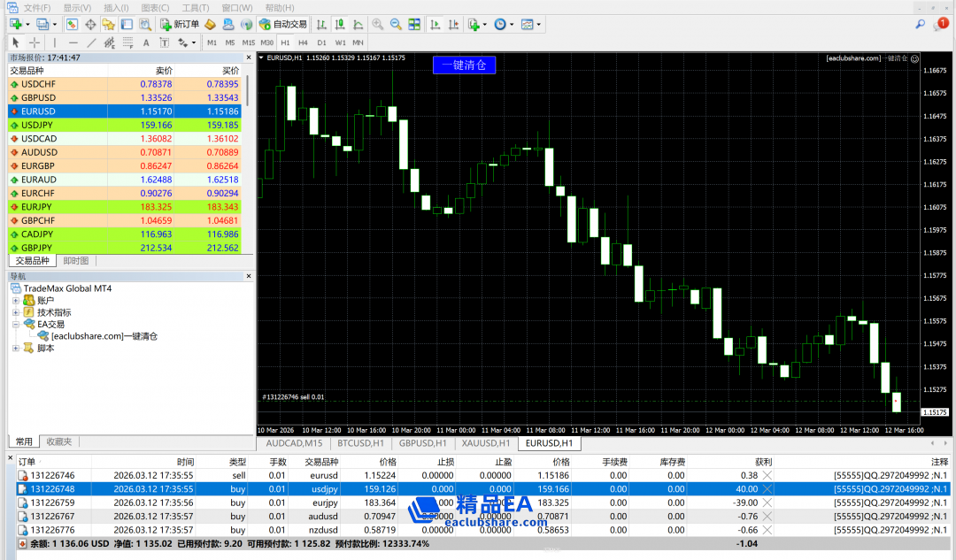Switch to the XAUUSD,H1 chart tab
Viewport: 956px width, 560px height.
coord(485,443)
